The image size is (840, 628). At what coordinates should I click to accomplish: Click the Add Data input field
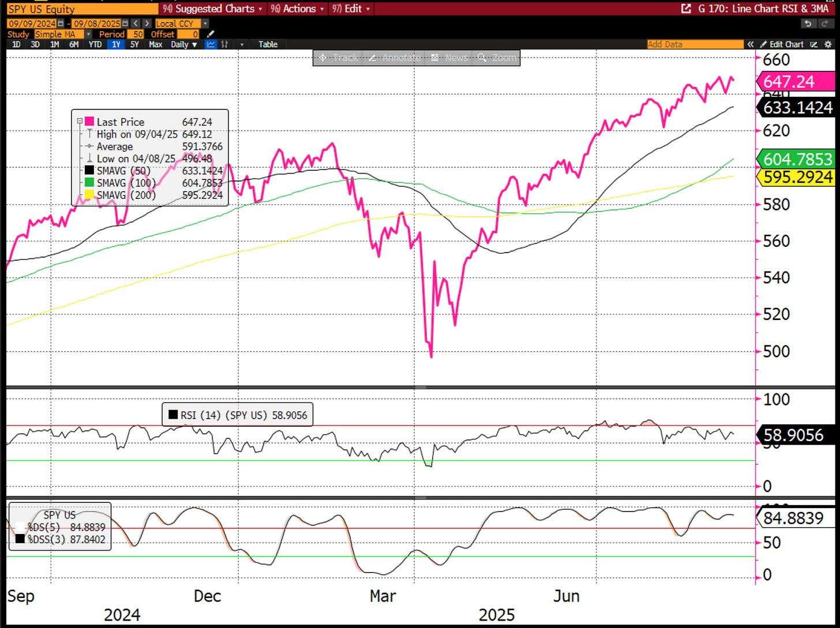click(x=695, y=44)
